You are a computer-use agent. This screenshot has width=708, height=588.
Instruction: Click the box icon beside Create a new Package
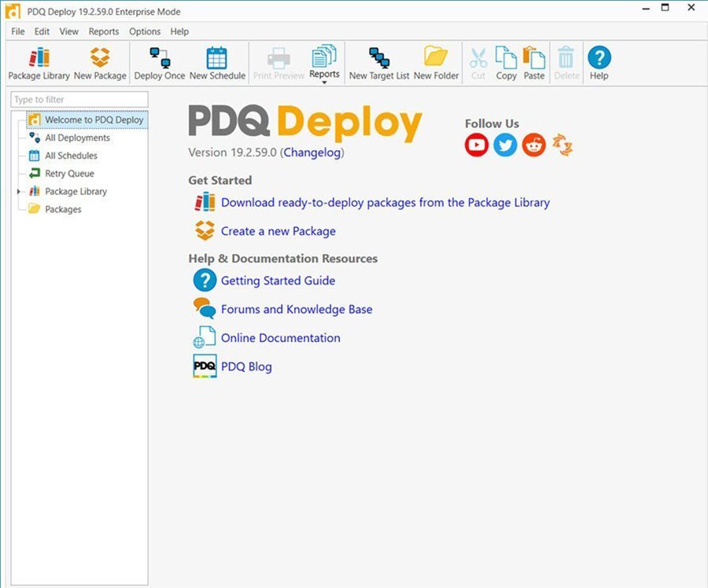(205, 230)
